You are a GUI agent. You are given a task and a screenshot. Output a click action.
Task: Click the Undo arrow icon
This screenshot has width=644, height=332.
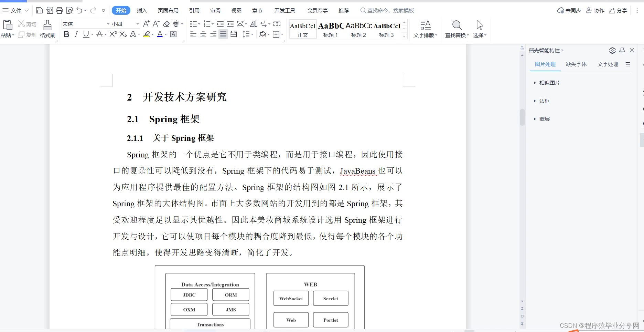click(x=79, y=10)
